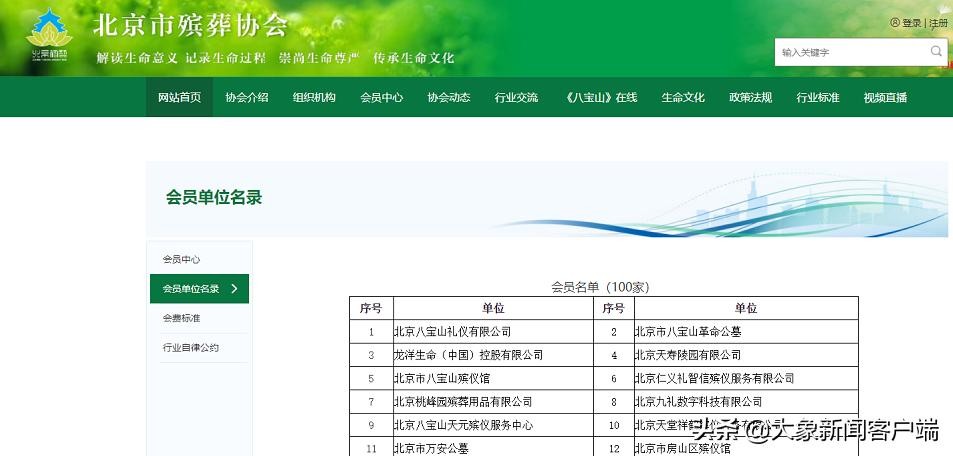Navigate to 协会动态 section

click(448, 97)
